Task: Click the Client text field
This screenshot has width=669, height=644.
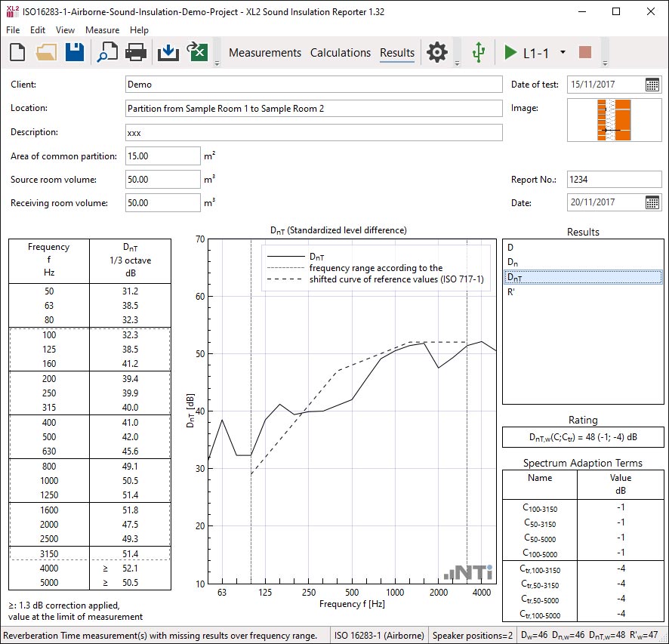Action: point(313,85)
